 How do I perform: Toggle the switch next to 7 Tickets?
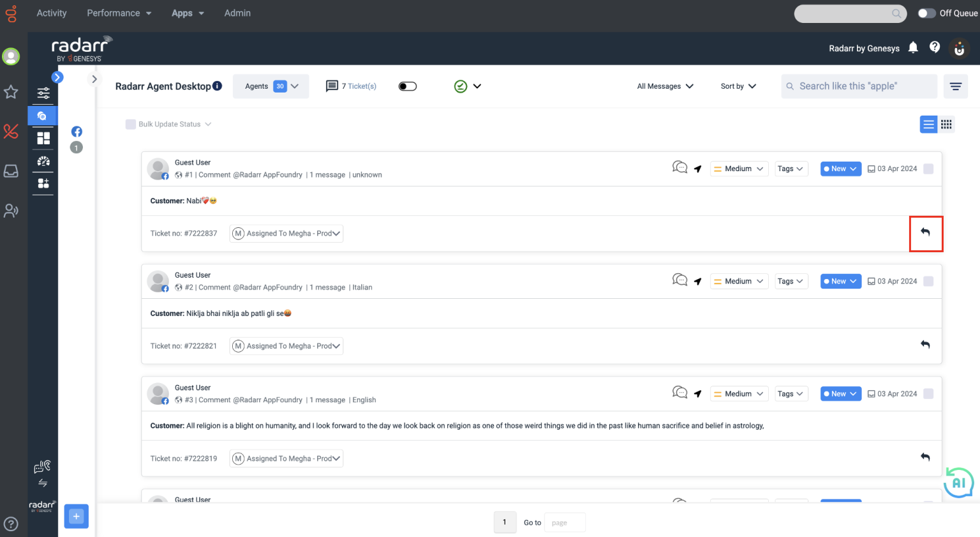[407, 86]
